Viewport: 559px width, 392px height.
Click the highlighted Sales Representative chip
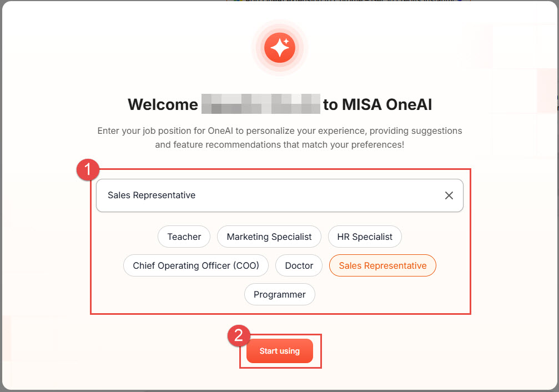(x=382, y=265)
